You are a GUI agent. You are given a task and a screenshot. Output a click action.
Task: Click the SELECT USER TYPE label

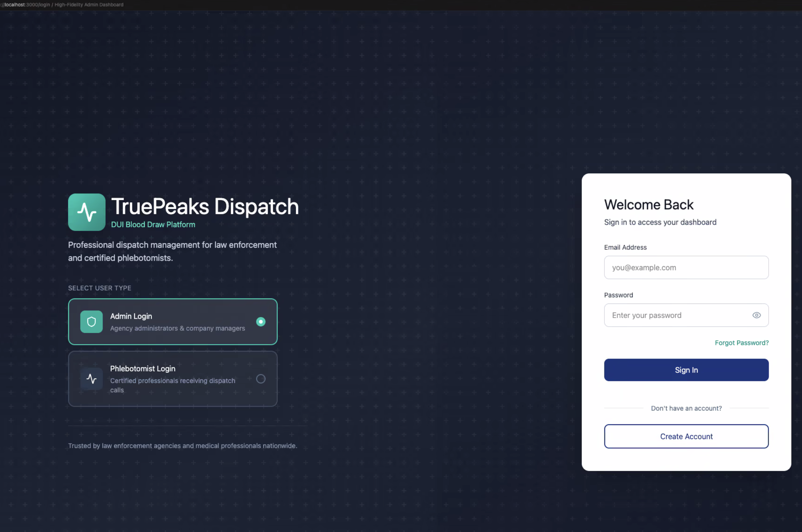[x=99, y=288]
